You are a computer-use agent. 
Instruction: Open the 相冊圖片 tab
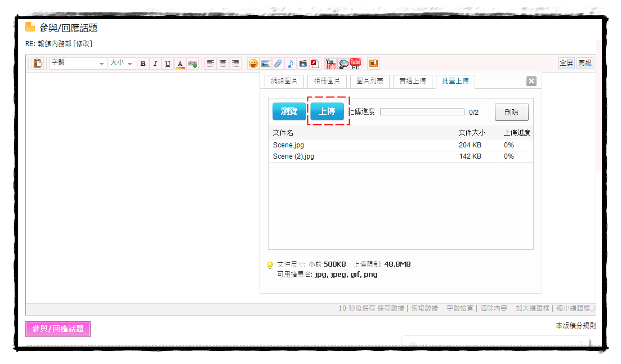[x=327, y=81]
